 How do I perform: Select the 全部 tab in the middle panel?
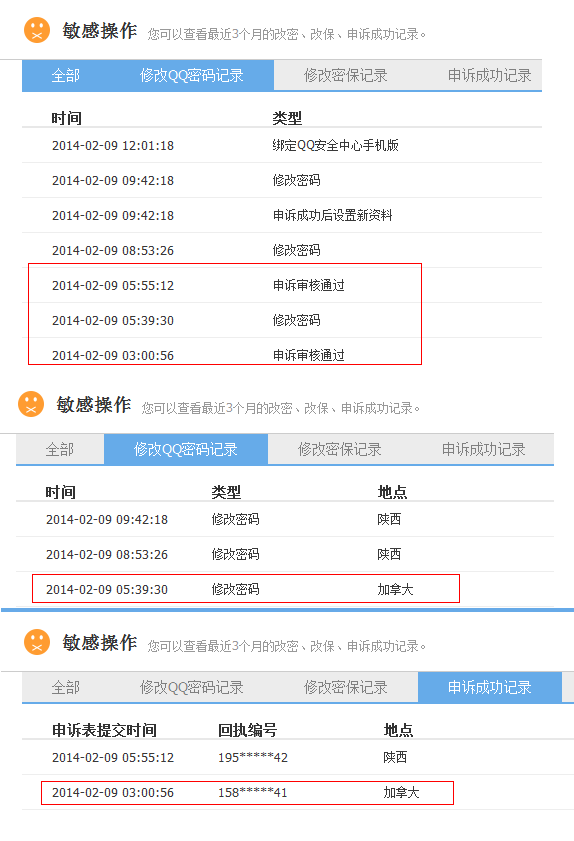pyautogui.click(x=60, y=449)
